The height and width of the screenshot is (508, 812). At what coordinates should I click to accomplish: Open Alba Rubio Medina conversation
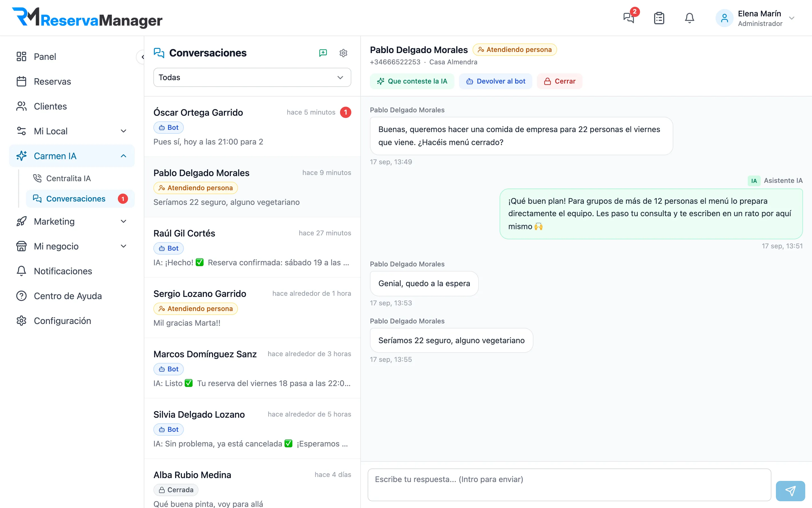coord(252,484)
